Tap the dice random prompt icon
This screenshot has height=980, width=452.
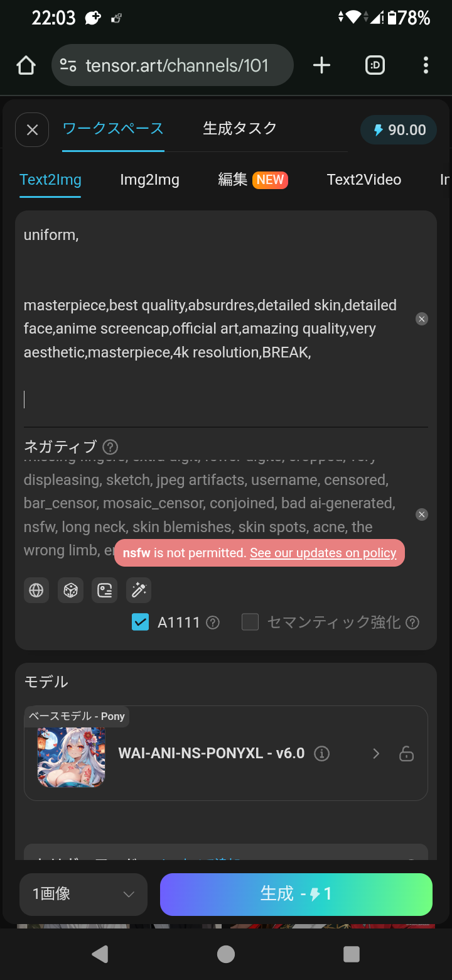pyautogui.click(x=70, y=591)
